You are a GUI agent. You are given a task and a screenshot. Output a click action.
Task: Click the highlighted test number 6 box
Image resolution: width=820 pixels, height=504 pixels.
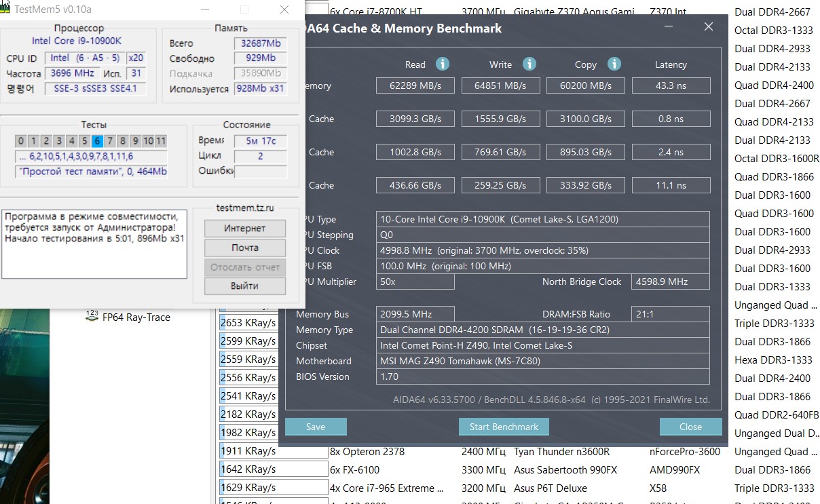point(97,141)
